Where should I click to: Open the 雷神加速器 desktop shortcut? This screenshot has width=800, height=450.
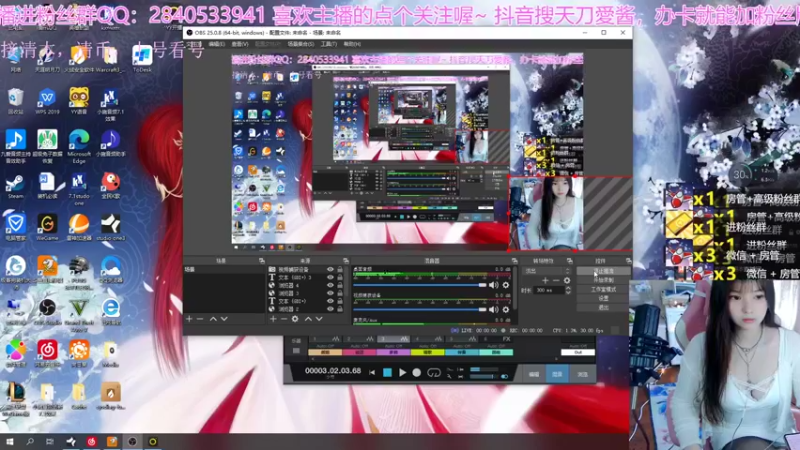pos(79,228)
